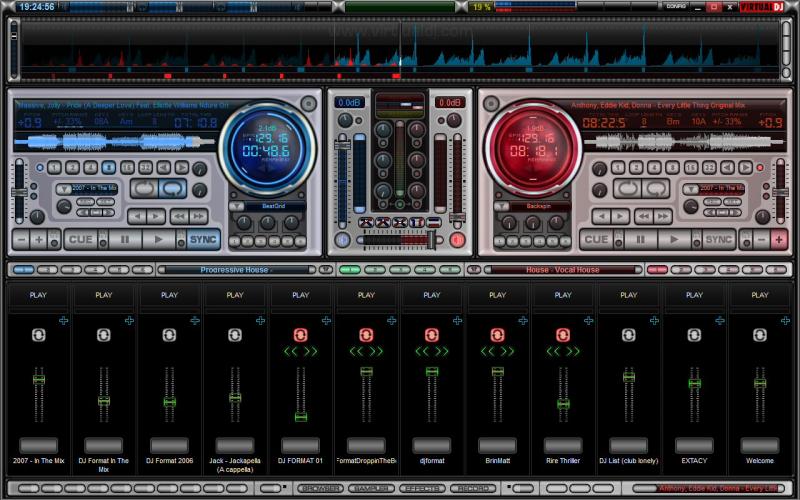
Task: Click the right deck red pitch bend plus button
Action: point(779,239)
